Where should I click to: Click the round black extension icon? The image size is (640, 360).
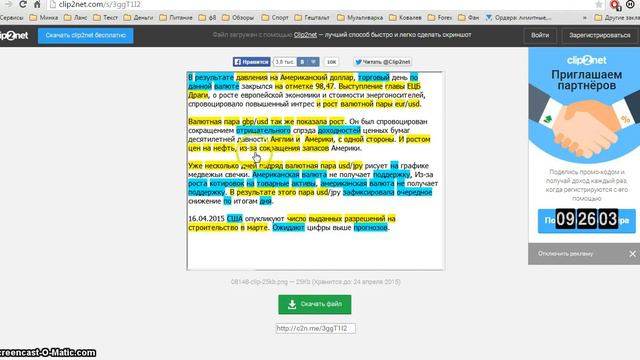coord(630,4)
